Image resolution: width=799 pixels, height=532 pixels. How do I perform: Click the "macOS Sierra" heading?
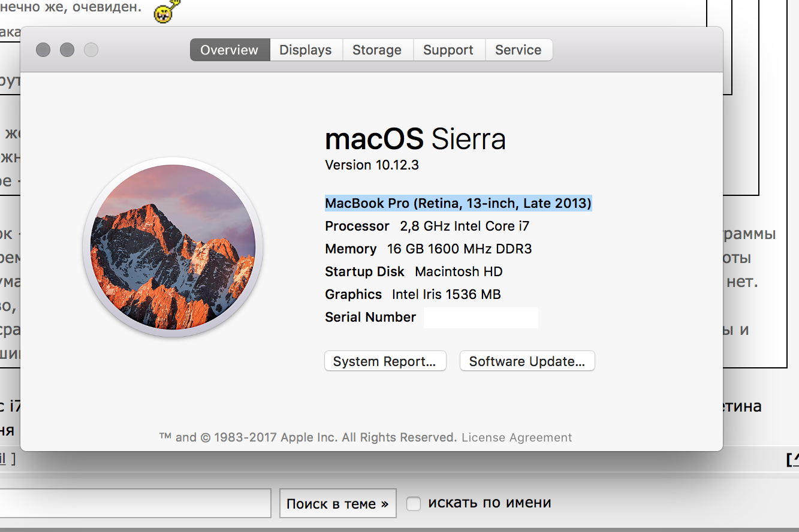click(415, 139)
